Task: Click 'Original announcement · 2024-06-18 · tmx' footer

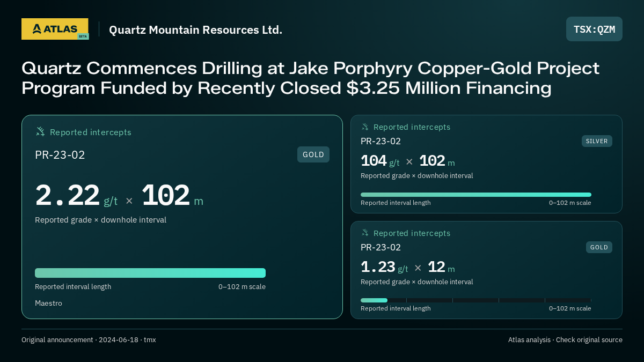Action: point(89,340)
